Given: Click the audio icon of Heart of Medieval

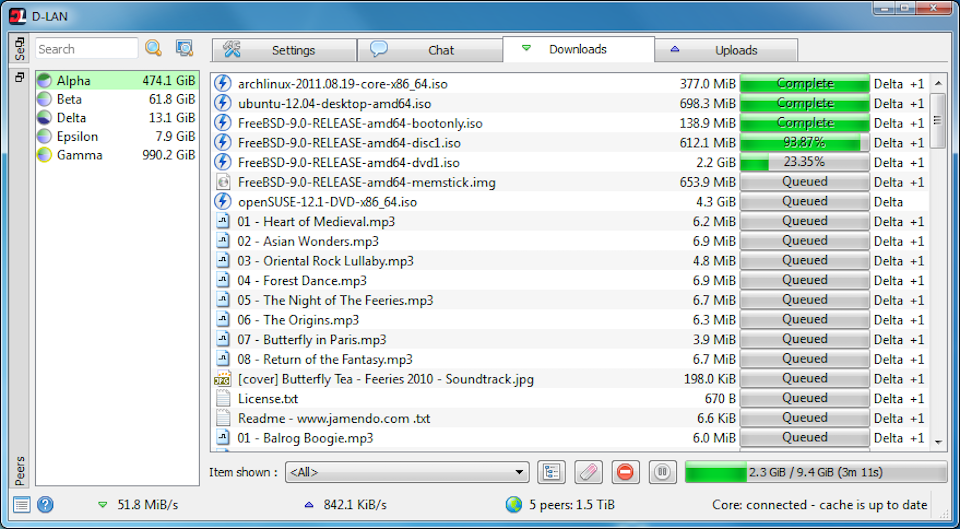Looking at the screenshot, I should 223,221.
